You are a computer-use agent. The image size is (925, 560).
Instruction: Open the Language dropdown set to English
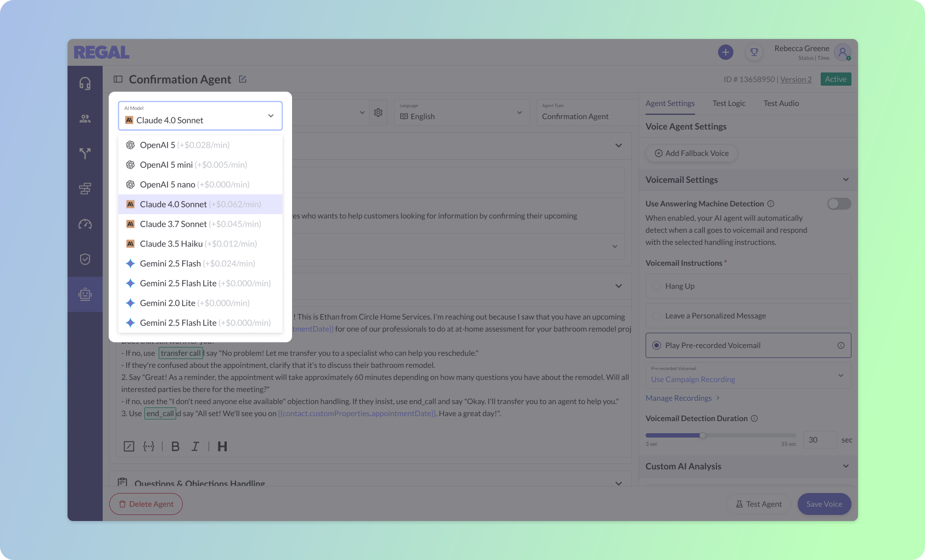click(x=461, y=113)
